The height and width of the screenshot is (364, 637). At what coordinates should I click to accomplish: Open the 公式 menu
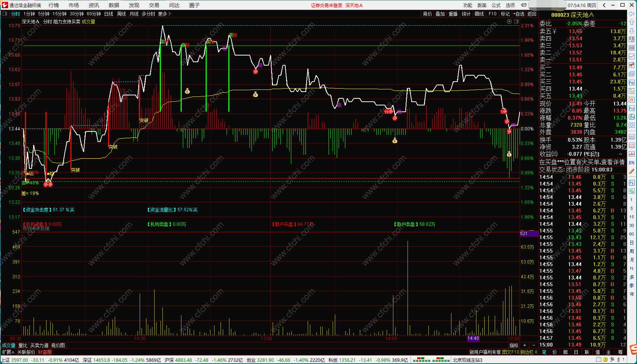pyautogui.click(x=496, y=5)
